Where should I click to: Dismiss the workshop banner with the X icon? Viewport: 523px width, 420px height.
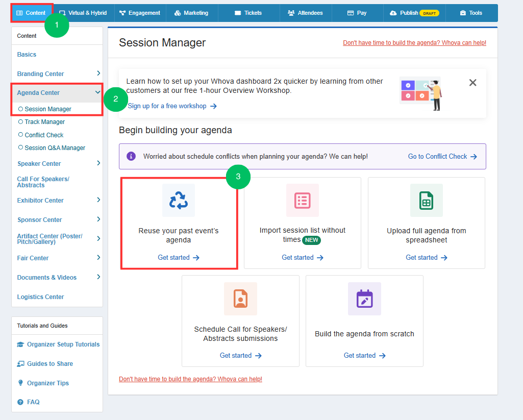coord(472,82)
